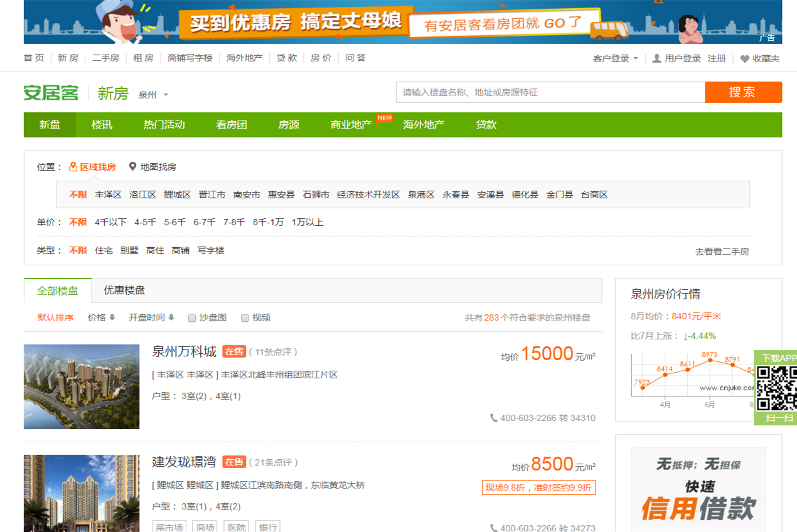Image resolution: width=797 pixels, height=532 pixels.
Task: Filter by 石狮市 district
Action: coord(316,194)
